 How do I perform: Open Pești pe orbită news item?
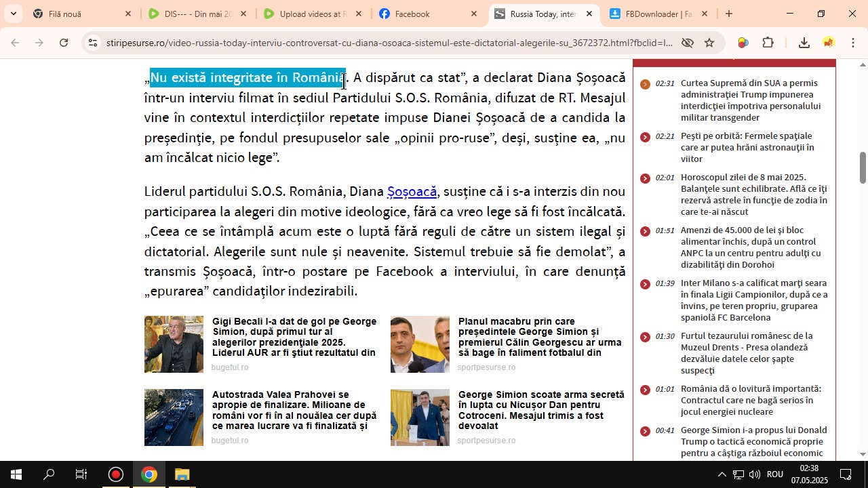click(x=747, y=147)
